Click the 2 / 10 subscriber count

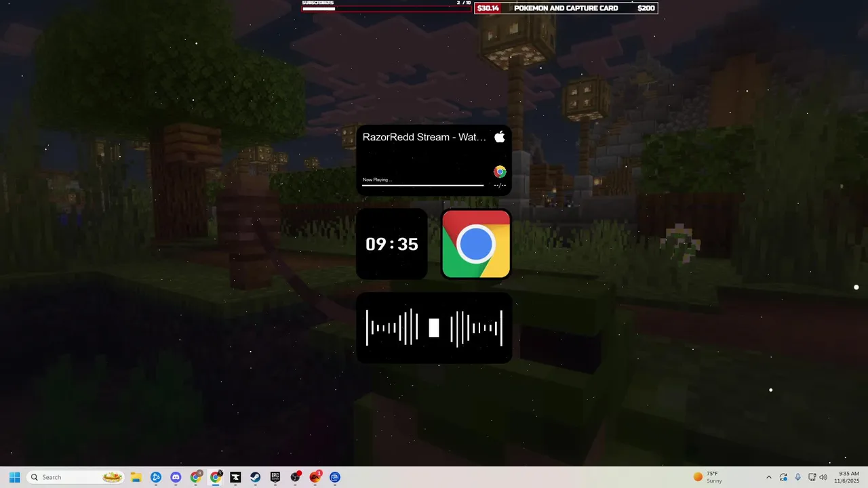464,3
